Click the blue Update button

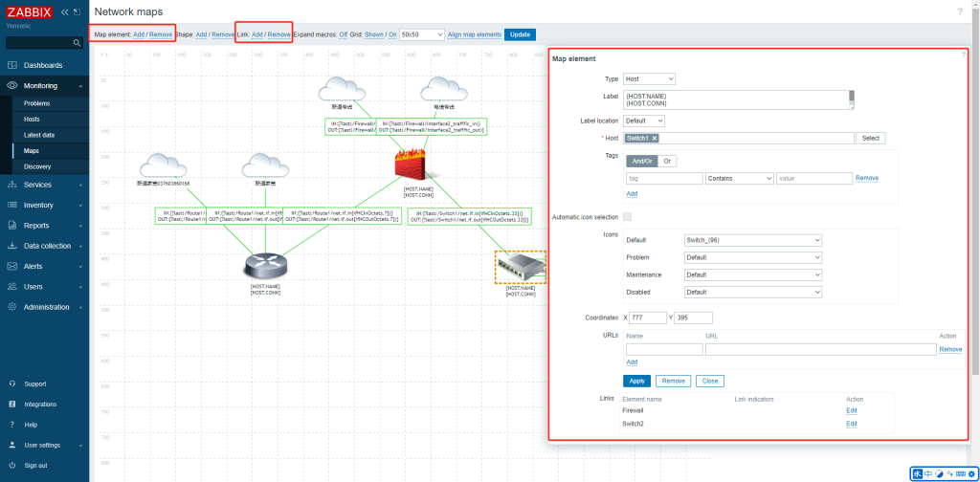(520, 34)
